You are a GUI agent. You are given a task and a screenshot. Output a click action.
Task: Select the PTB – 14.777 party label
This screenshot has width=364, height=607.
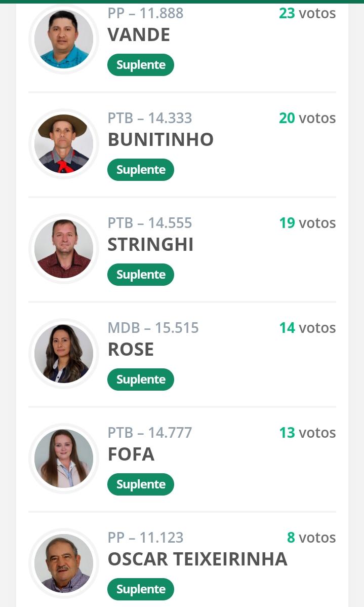(x=150, y=433)
